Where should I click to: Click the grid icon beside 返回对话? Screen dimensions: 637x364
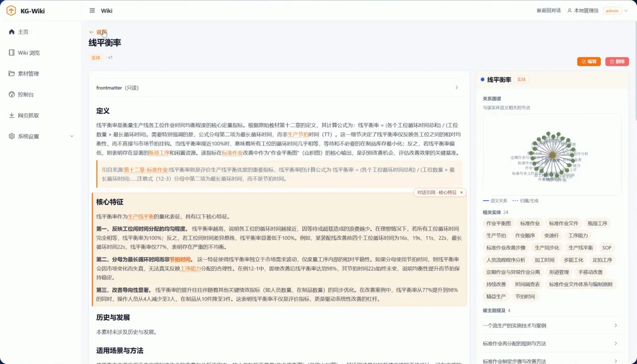[x=539, y=11]
